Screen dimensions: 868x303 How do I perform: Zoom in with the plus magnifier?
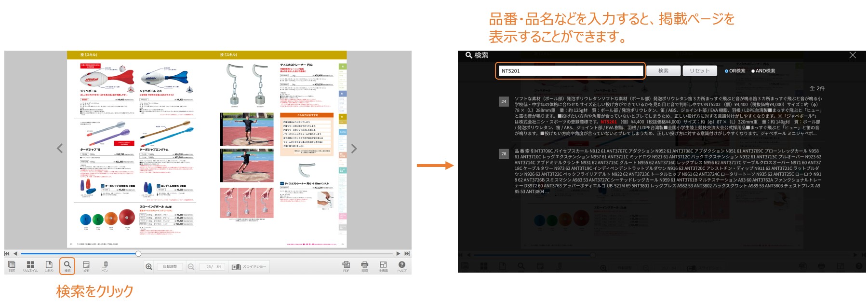[149, 267]
